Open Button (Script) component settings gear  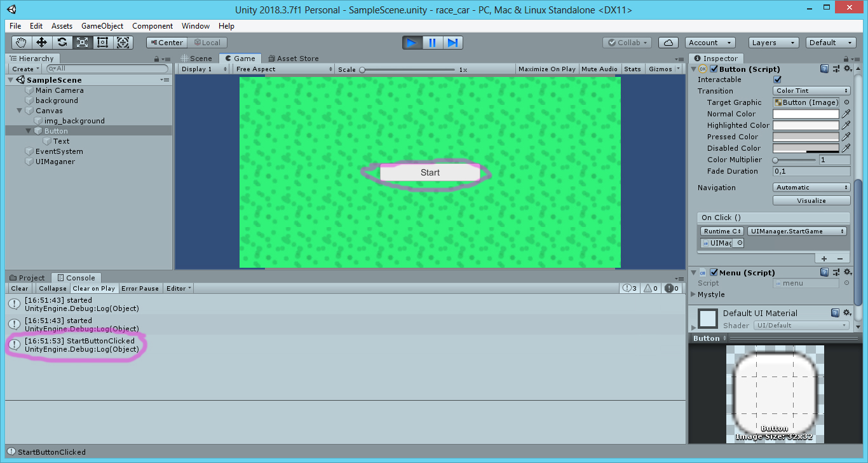point(847,69)
